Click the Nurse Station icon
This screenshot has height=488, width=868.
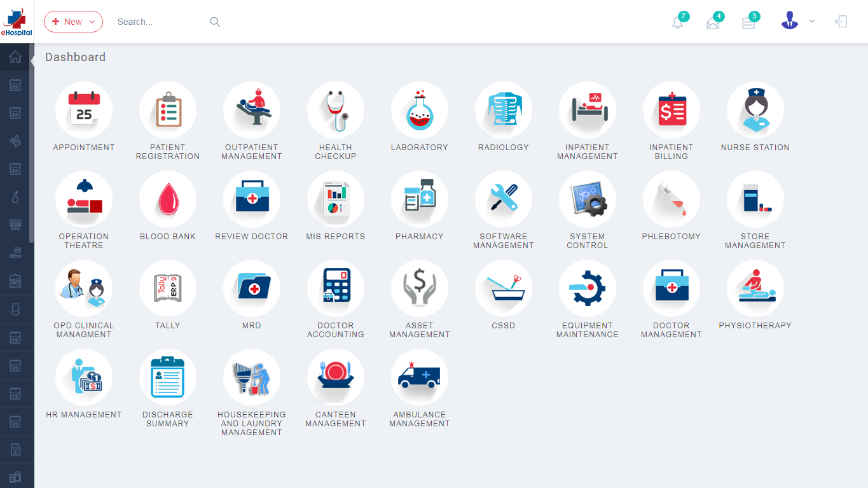(755, 110)
